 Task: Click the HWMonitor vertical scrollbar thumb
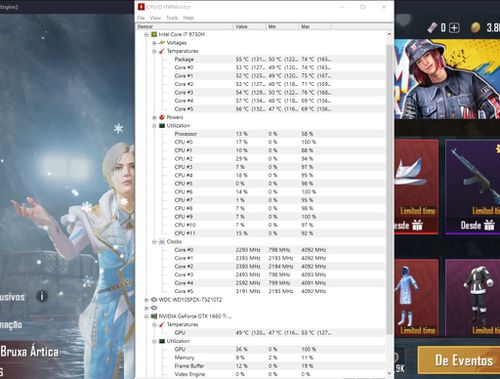tap(389, 190)
